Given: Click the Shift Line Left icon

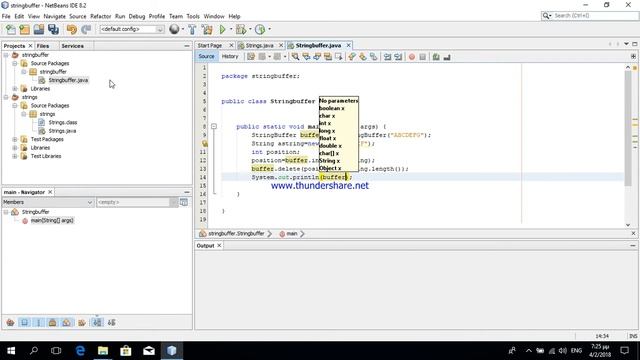Looking at the screenshot, I should click(x=387, y=57).
